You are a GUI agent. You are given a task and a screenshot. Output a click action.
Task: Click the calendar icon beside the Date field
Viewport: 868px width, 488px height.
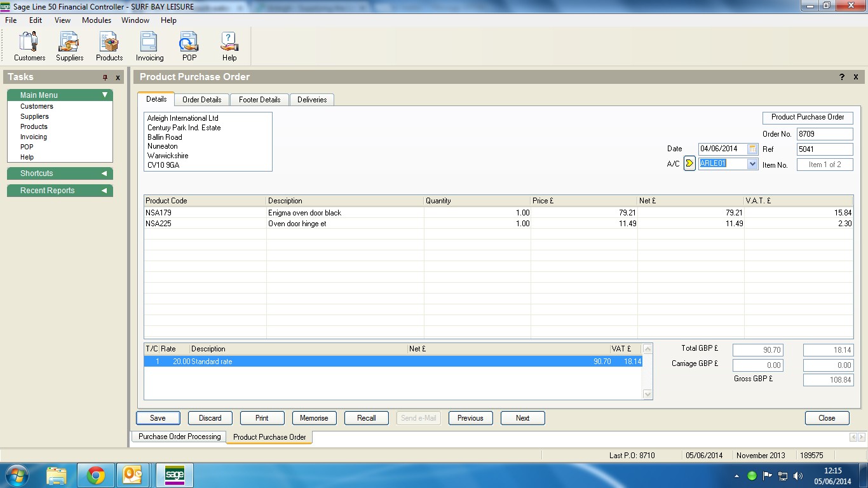[752, 149]
